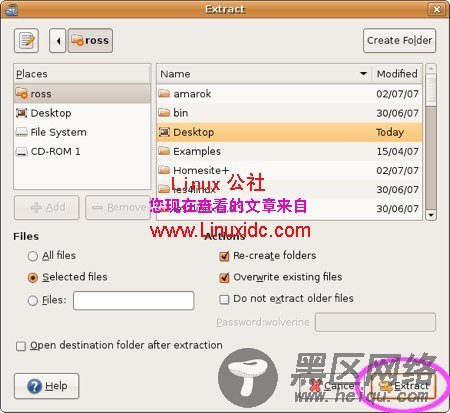
Task: Select the ross home folder path button
Action: [x=90, y=41]
